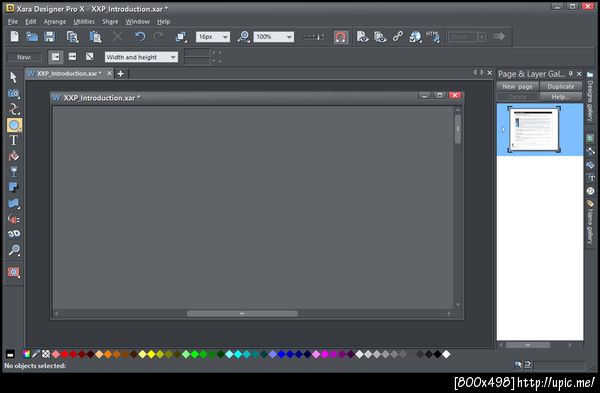The height and width of the screenshot is (393, 600).
Task: Toggle second ellipse creation mode button
Action: [x=72, y=57]
